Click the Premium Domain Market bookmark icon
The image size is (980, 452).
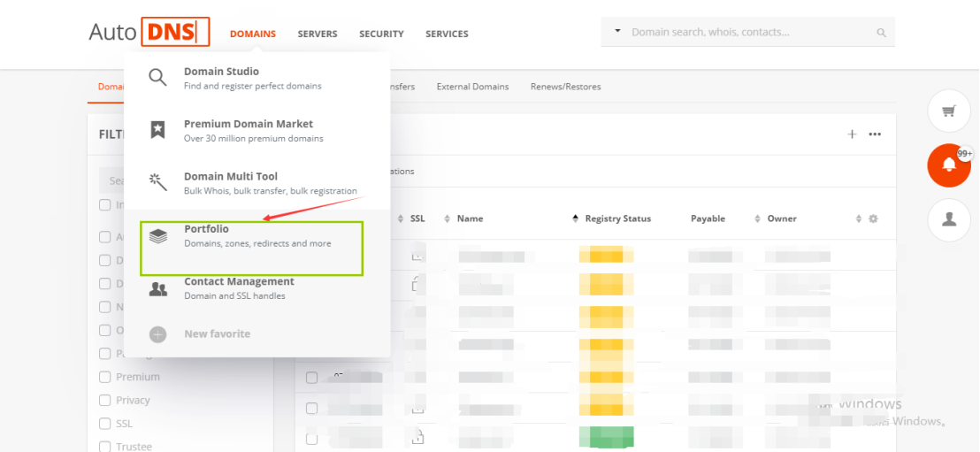[157, 130]
